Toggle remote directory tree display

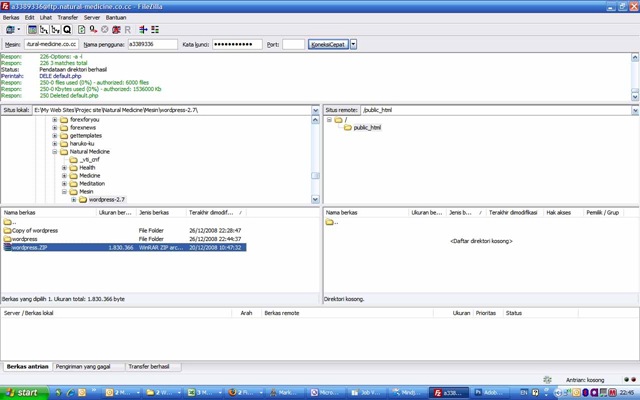point(56,29)
